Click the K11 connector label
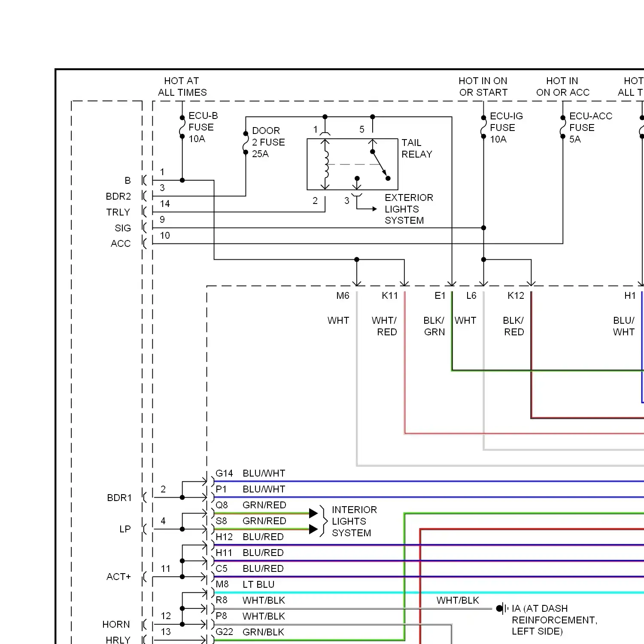This screenshot has height=644, width=644. pyautogui.click(x=389, y=295)
